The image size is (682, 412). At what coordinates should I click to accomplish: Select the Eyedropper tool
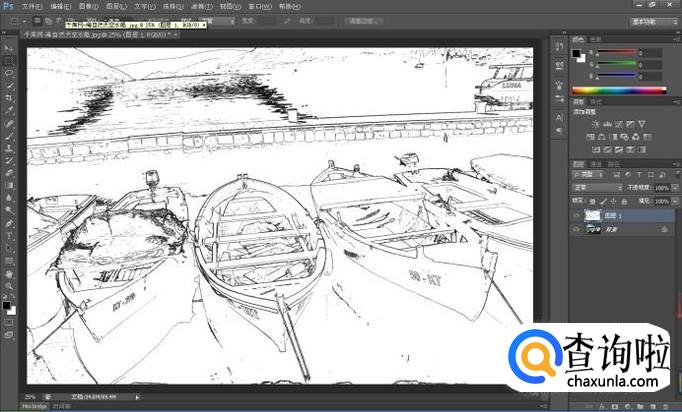pyautogui.click(x=9, y=111)
